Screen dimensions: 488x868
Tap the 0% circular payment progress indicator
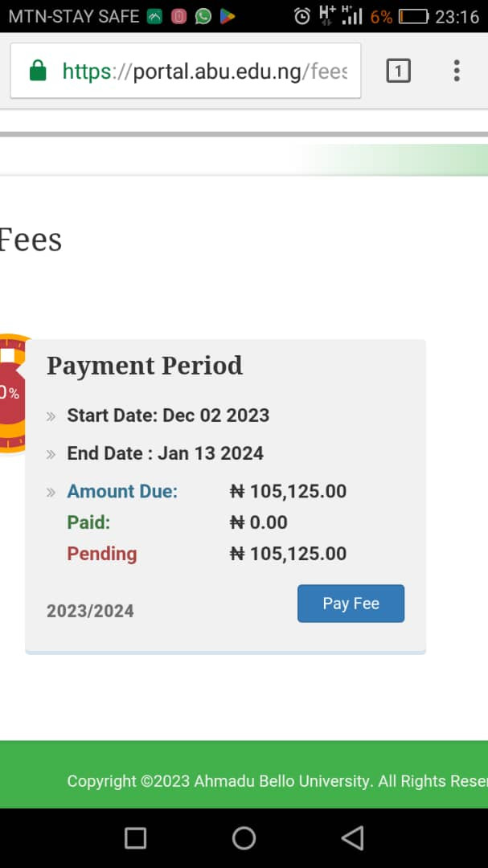point(11,393)
